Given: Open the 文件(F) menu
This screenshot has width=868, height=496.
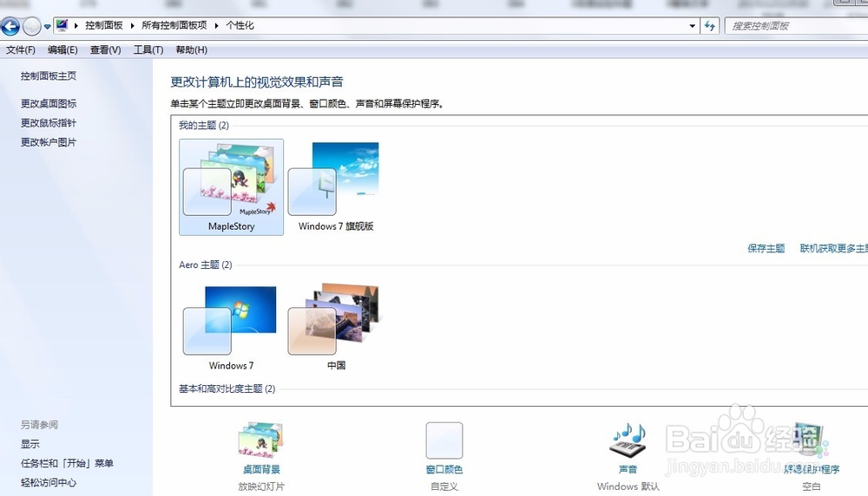Looking at the screenshot, I should [x=21, y=49].
